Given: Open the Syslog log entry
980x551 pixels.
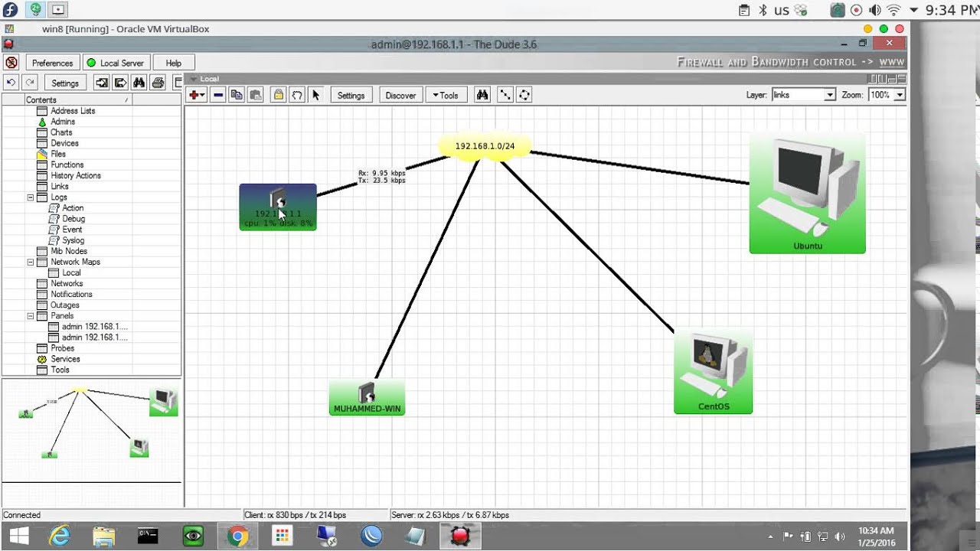Looking at the screenshot, I should point(73,240).
